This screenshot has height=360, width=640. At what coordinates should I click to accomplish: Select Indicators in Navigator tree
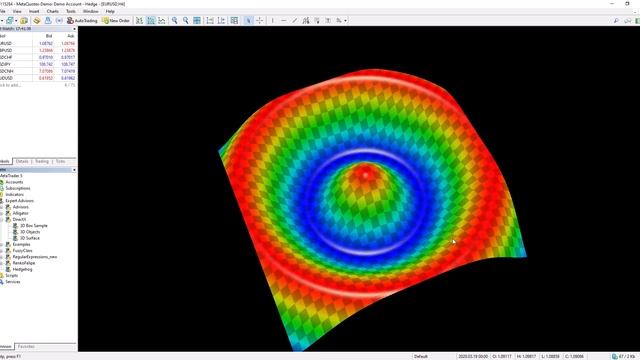(14, 194)
